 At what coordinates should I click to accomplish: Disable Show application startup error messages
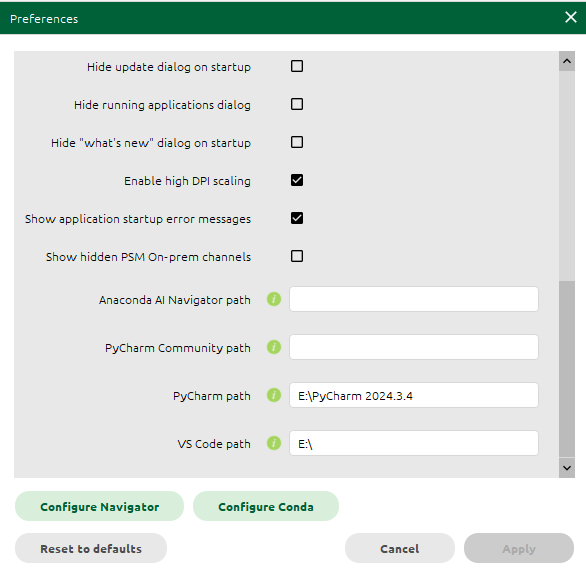coord(297,218)
